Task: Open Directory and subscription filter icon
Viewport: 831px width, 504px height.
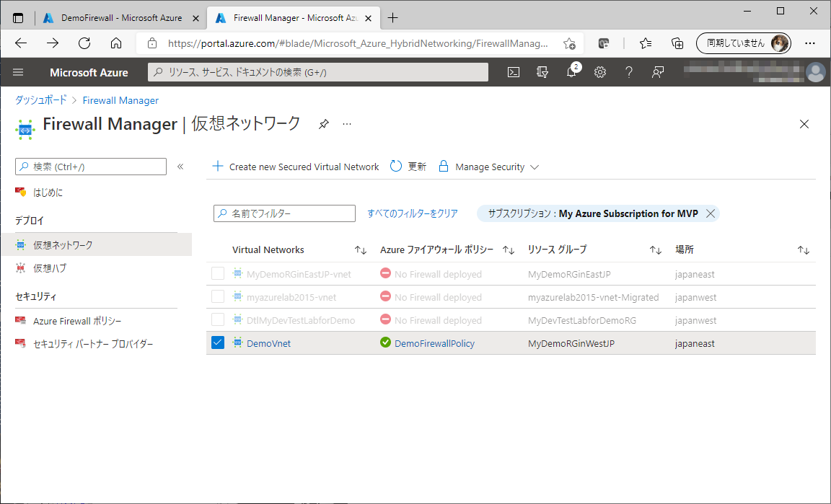Action: point(542,72)
